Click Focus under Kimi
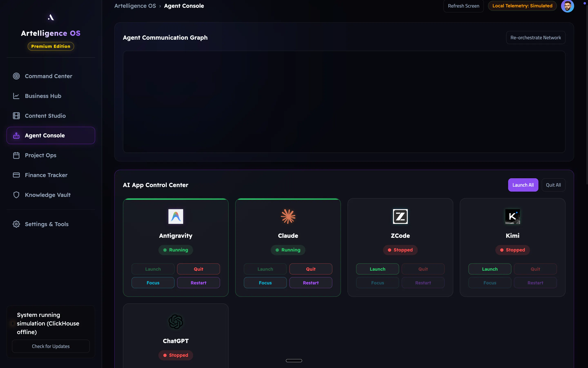 490,283
